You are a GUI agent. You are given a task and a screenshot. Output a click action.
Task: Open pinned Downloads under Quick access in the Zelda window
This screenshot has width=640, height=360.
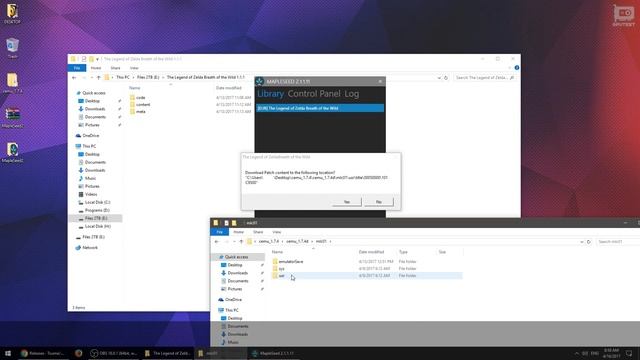click(95, 109)
